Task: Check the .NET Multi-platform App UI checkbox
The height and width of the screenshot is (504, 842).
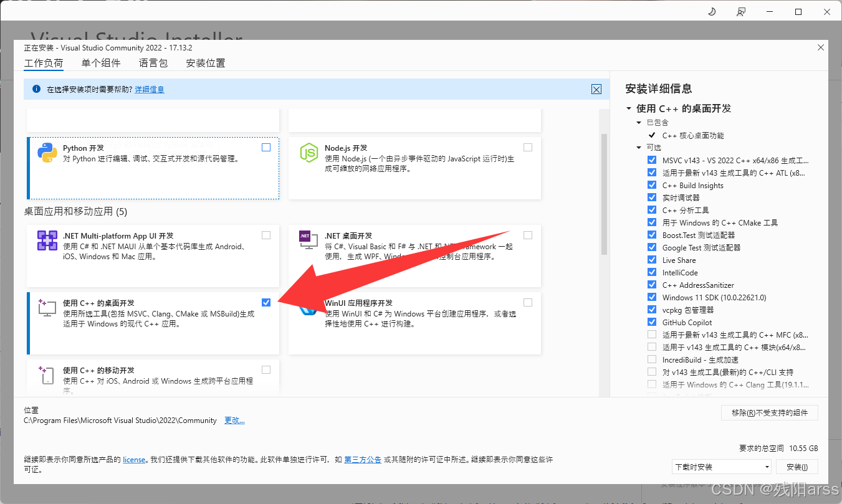Action: coord(266,235)
